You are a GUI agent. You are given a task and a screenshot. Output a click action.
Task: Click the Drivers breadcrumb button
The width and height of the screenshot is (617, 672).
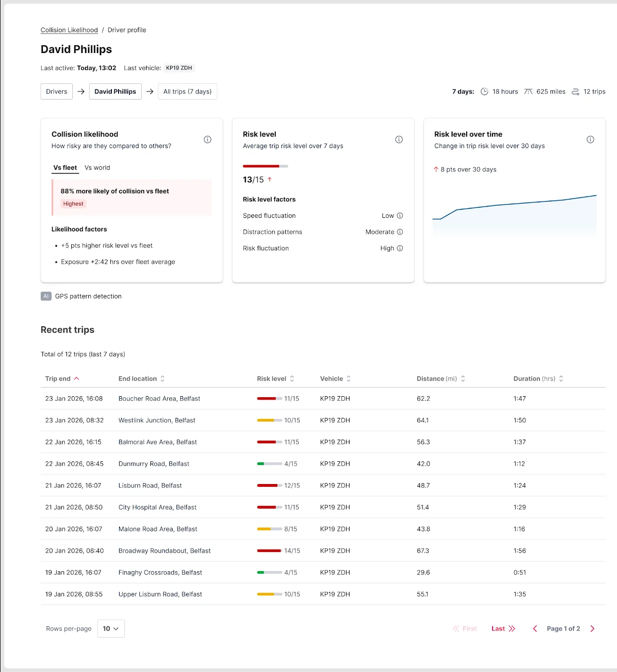click(x=56, y=92)
